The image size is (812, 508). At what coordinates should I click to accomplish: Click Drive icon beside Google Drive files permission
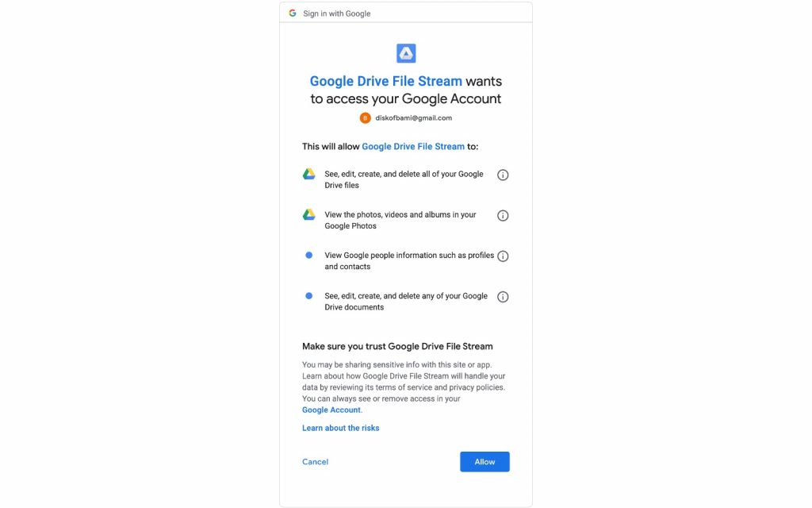coord(308,174)
